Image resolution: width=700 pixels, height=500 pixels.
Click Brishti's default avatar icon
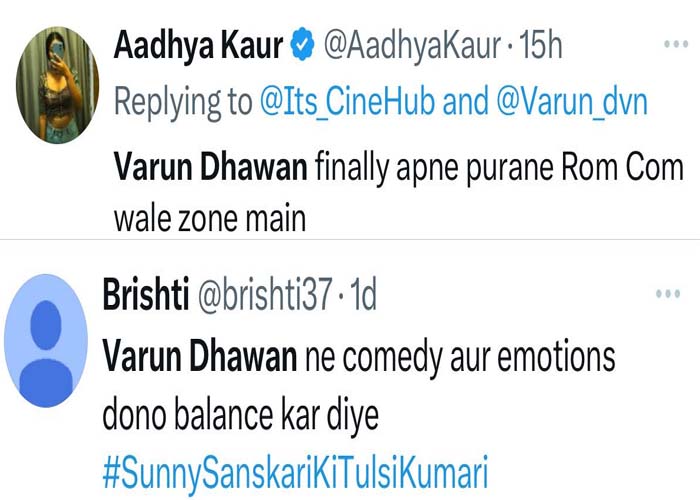coord(46,340)
